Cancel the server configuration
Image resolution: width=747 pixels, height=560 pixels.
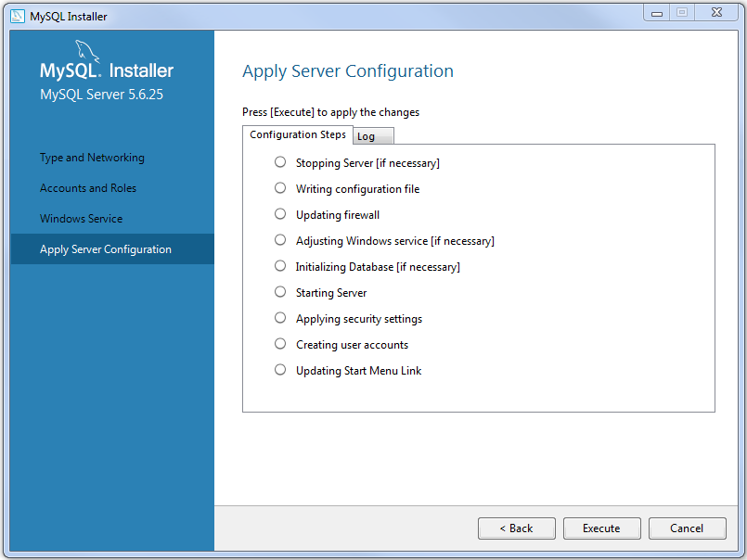tap(687, 528)
